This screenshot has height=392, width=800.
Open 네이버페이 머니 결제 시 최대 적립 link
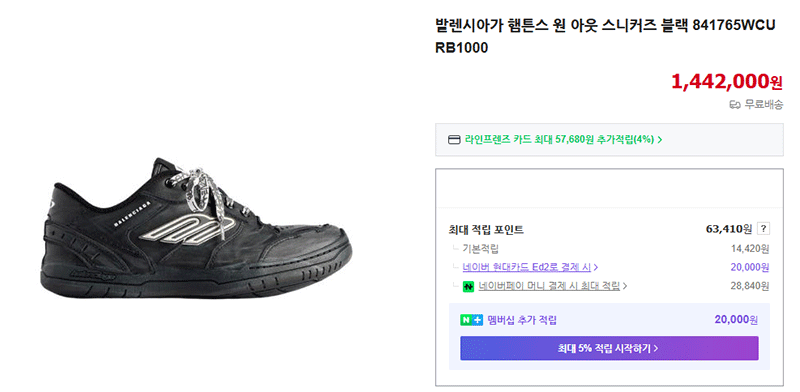[549, 286]
